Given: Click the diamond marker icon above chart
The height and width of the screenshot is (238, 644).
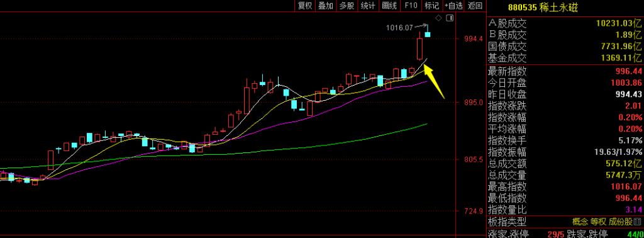Looking at the screenshot, I should (x=438, y=18).
